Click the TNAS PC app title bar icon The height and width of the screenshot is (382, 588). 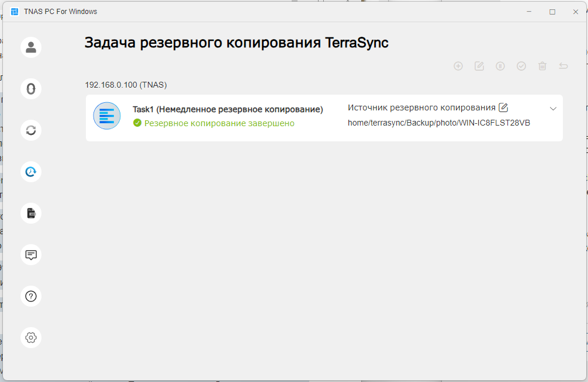coord(15,12)
